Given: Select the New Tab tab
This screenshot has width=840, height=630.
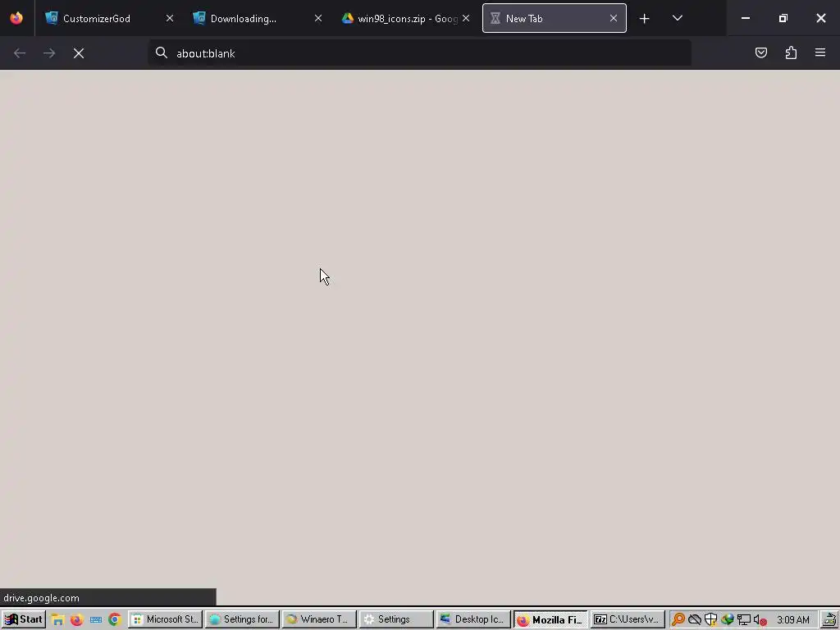Looking at the screenshot, I should tap(554, 18).
